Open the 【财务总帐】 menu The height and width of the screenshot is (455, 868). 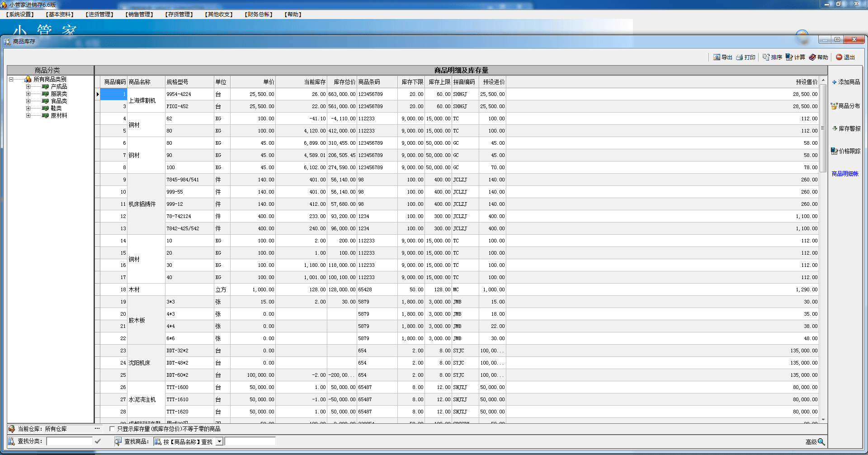[259, 14]
